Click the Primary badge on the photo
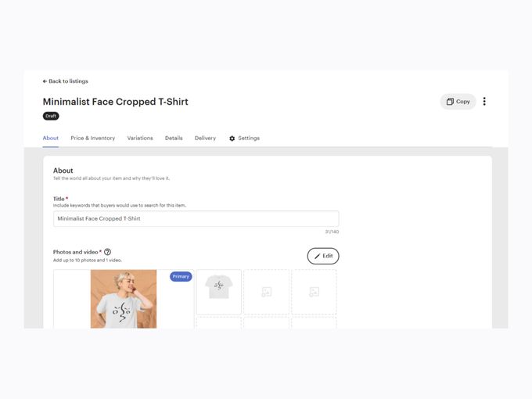 tap(181, 276)
